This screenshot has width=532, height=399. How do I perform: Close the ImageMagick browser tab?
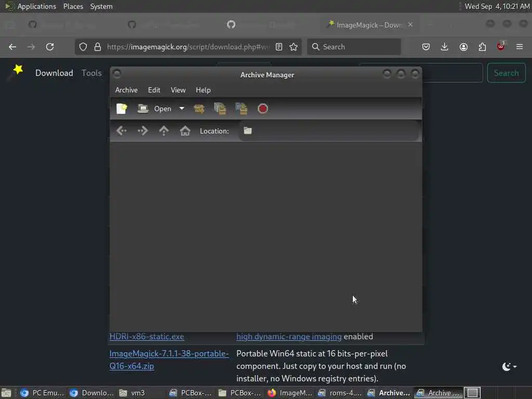(x=410, y=25)
